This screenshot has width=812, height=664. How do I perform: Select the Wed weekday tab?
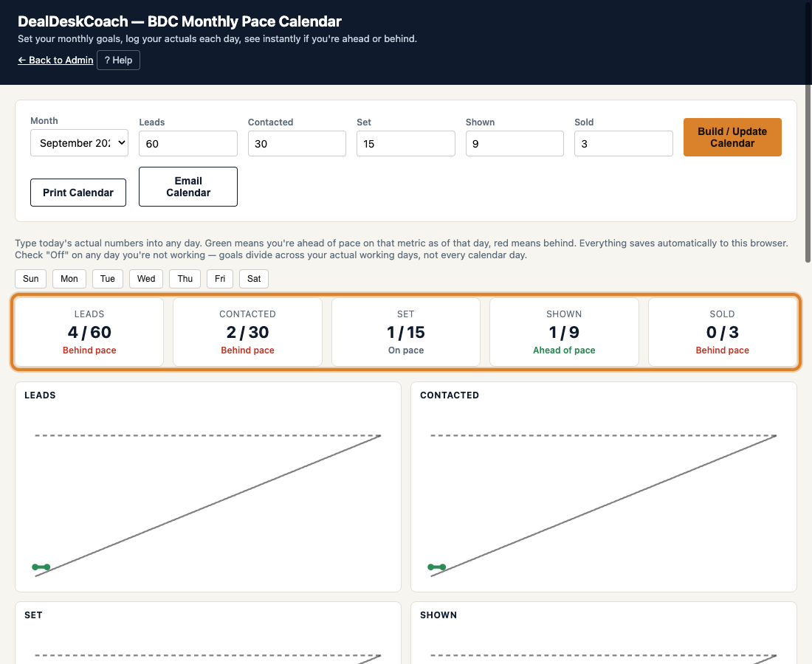tap(146, 278)
